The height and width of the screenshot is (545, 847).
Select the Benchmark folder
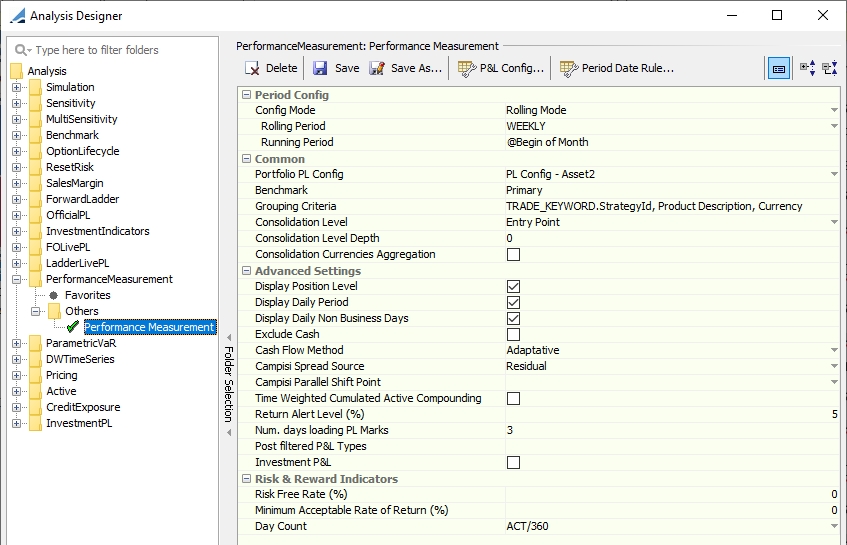pyautogui.click(x=72, y=135)
